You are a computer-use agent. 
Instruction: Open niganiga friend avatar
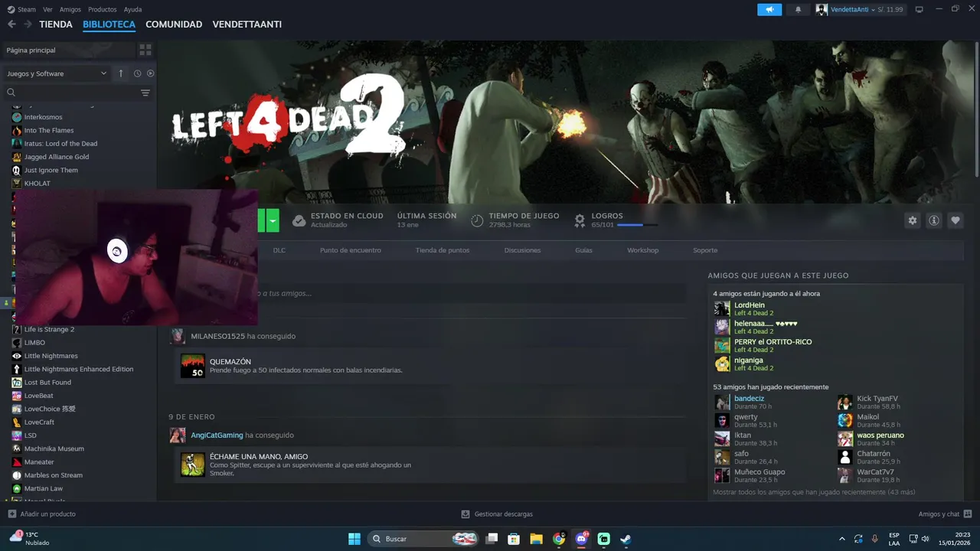[x=722, y=364]
